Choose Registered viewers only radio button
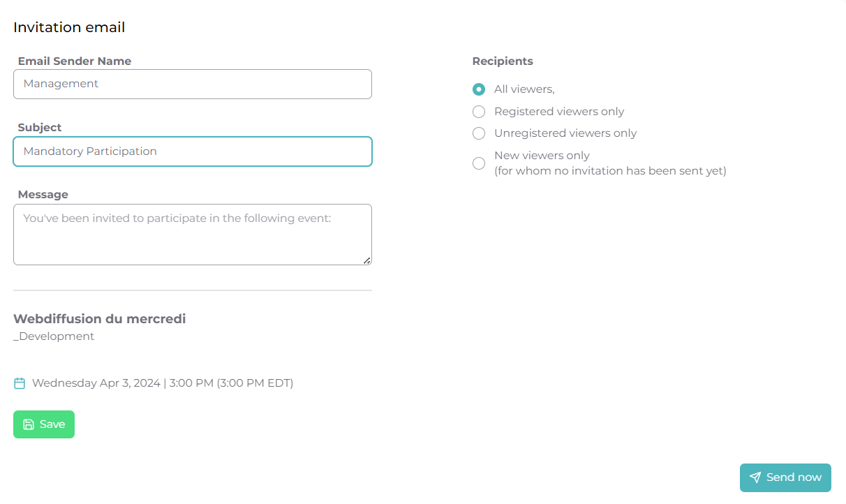846x504 pixels. (x=479, y=112)
